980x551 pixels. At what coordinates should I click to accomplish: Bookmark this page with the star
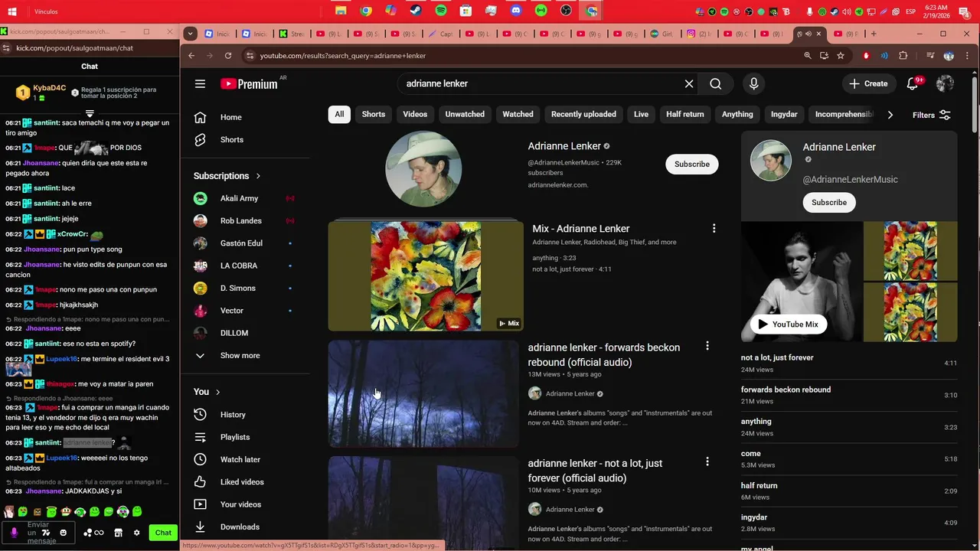coord(841,55)
